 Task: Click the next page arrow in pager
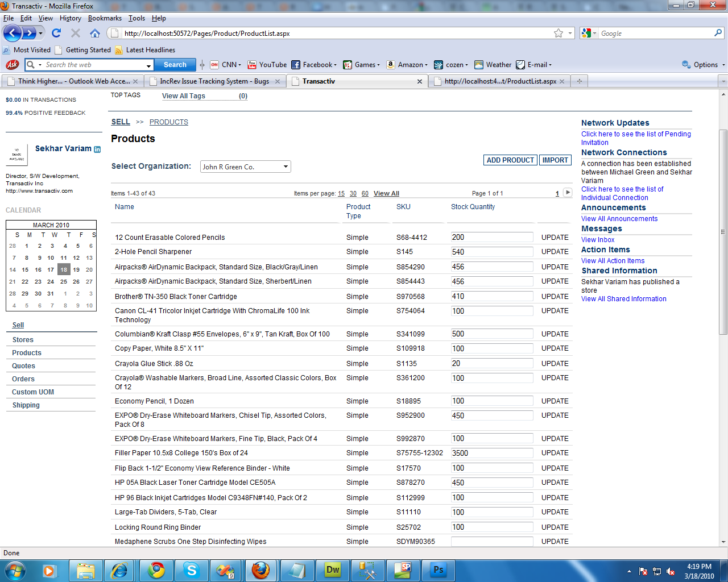click(x=567, y=193)
